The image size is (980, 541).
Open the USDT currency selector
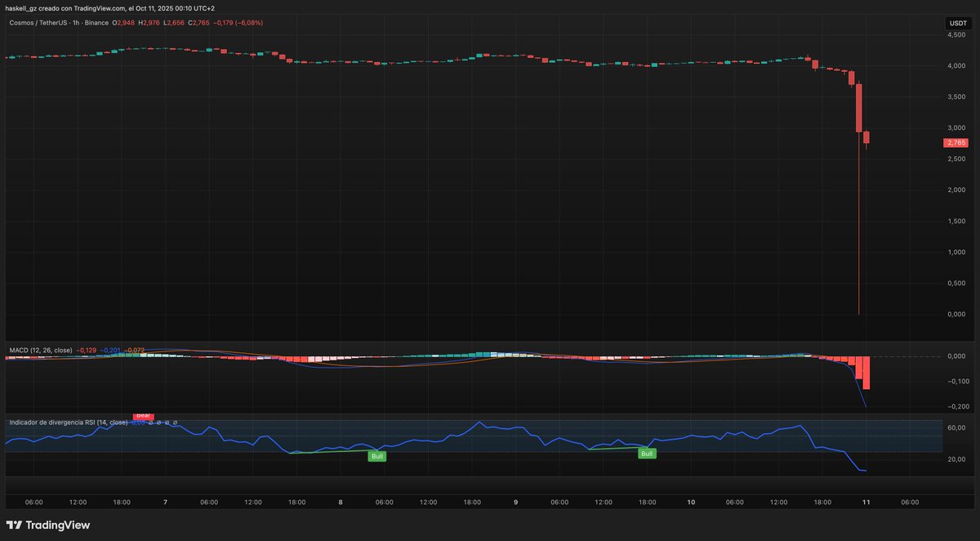coord(956,25)
